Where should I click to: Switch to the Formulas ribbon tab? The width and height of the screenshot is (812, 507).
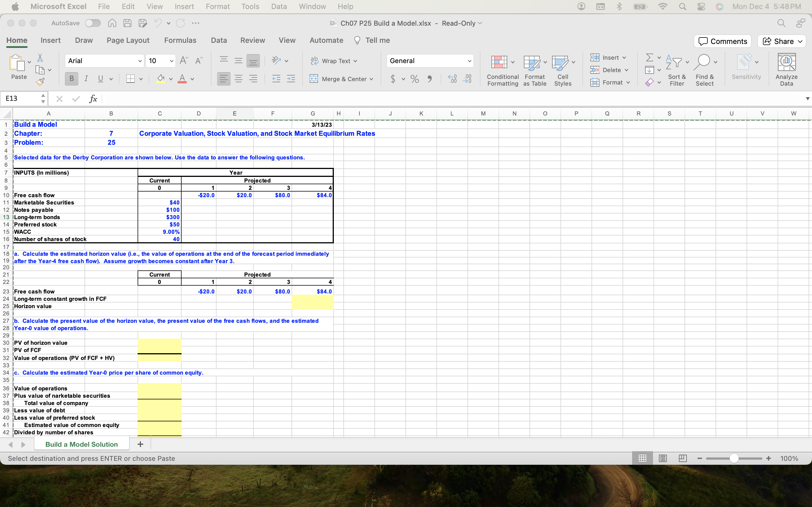pyautogui.click(x=180, y=40)
